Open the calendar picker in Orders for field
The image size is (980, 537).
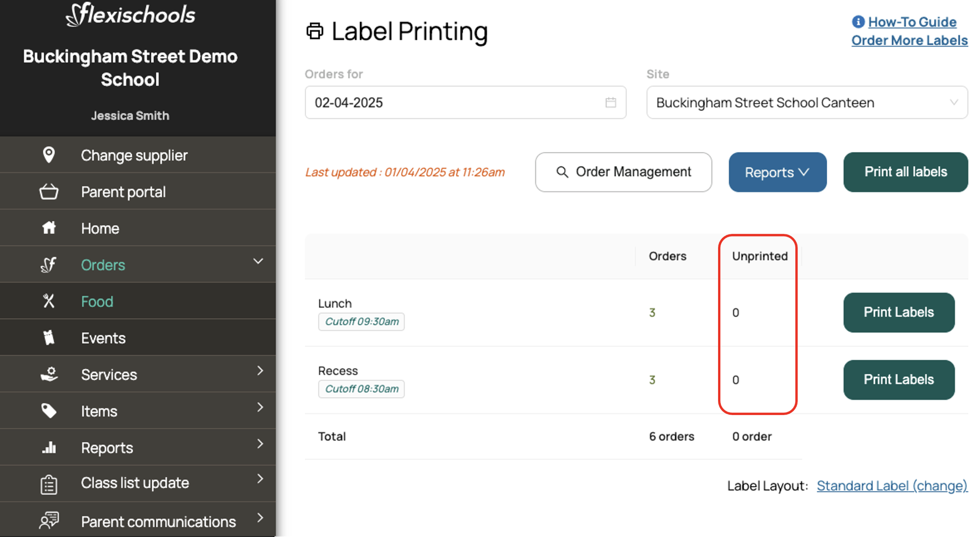[x=610, y=102]
